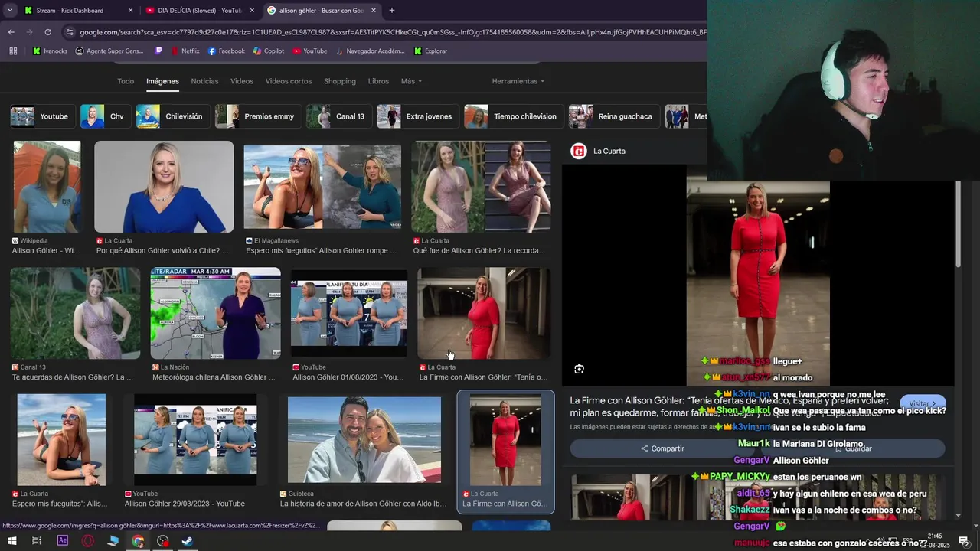
Task: Open Task View on the taskbar
Action: pos(36,541)
